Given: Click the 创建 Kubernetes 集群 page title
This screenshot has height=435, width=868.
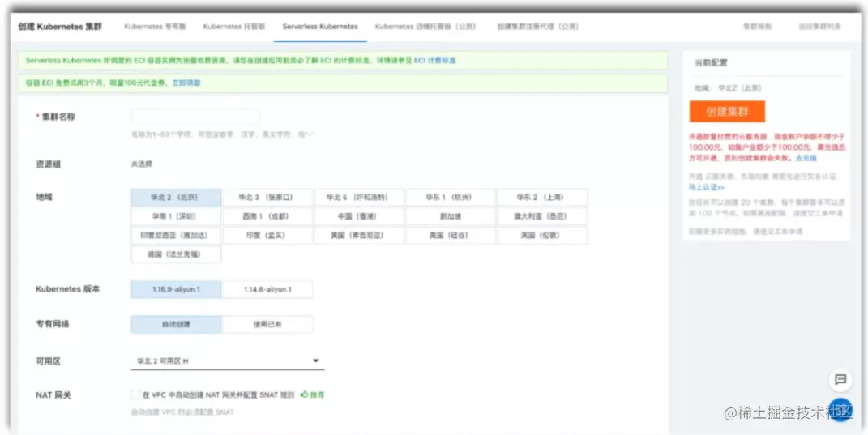Looking at the screenshot, I should click(x=60, y=27).
